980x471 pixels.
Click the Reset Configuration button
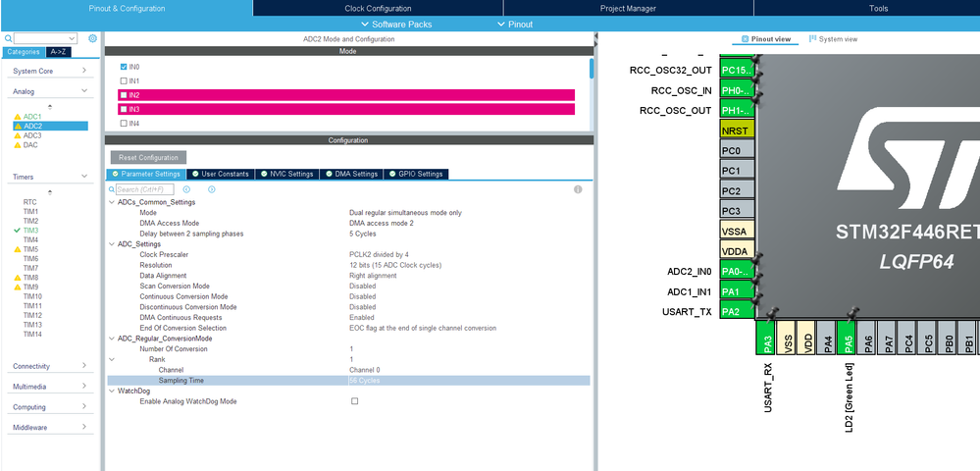(x=149, y=158)
